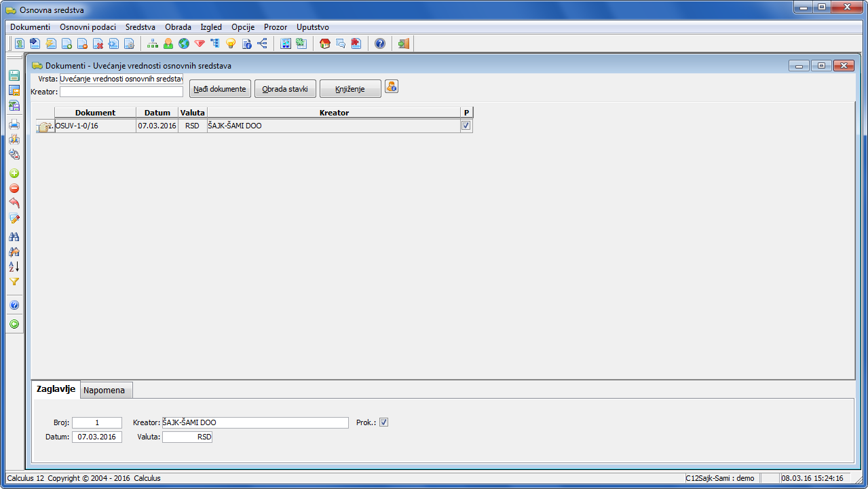Click the plain binoculars search icon
868x489 pixels.
pyautogui.click(x=14, y=236)
